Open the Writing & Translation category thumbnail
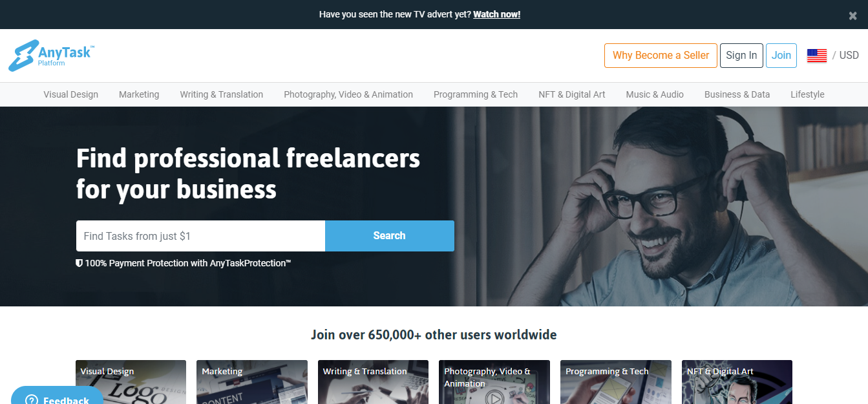868x404 pixels. pyautogui.click(x=373, y=382)
